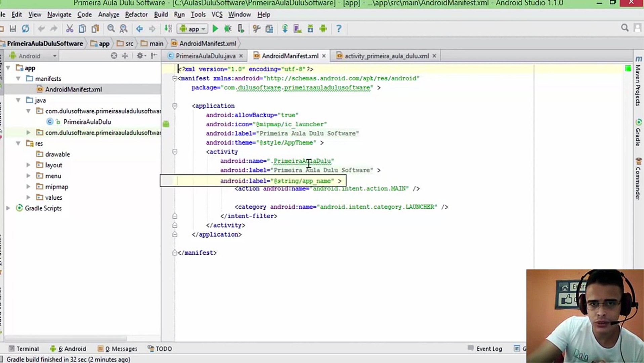The width and height of the screenshot is (644, 363).
Task: Open Maven Projects side panel
Action: click(638, 81)
